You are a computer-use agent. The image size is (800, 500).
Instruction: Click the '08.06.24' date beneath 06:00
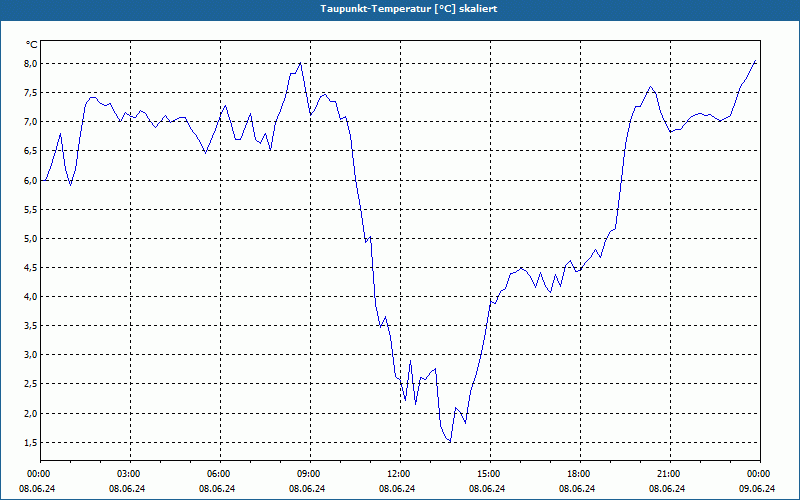217,489
